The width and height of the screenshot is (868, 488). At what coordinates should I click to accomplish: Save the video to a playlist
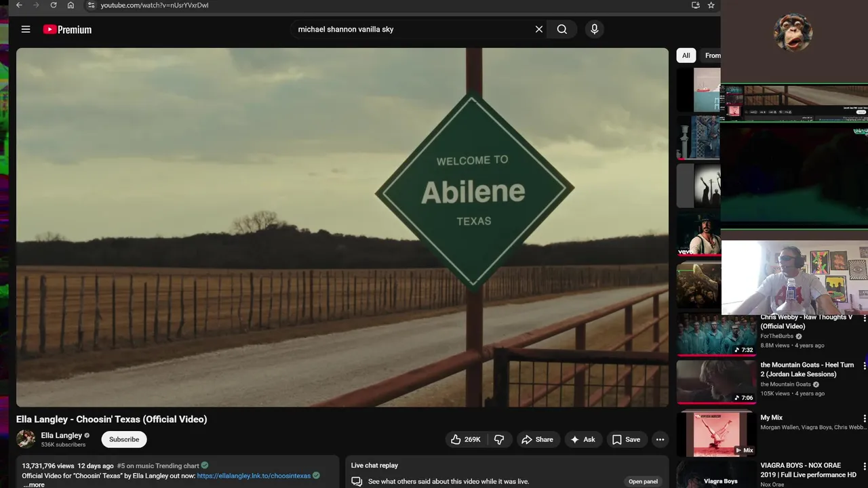point(626,439)
